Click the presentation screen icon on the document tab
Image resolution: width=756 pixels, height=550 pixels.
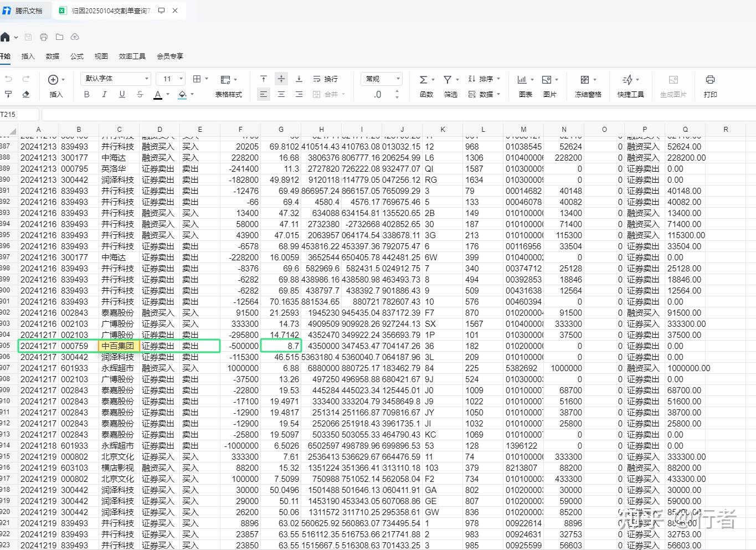click(162, 10)
